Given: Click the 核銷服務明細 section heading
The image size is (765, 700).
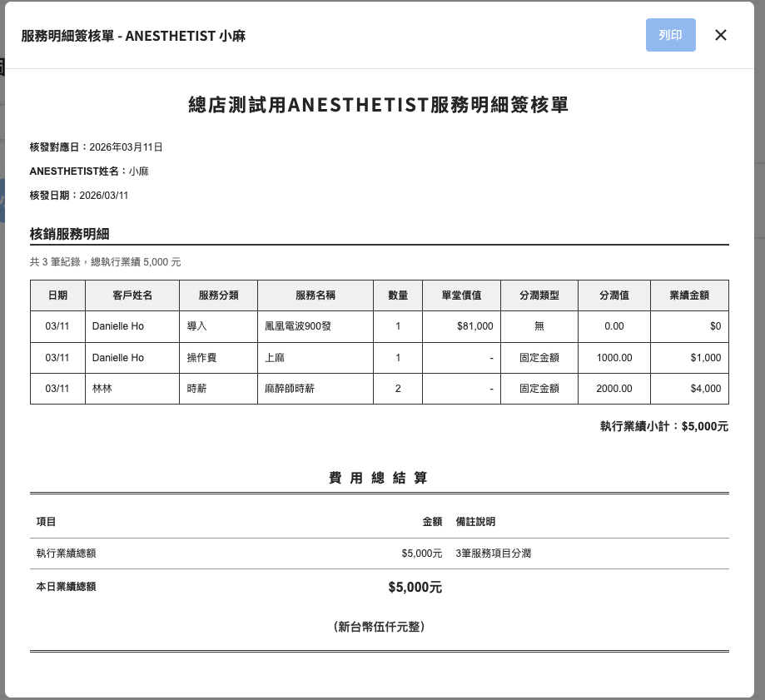Looking at the screenshot, I should tap(70, 234).
